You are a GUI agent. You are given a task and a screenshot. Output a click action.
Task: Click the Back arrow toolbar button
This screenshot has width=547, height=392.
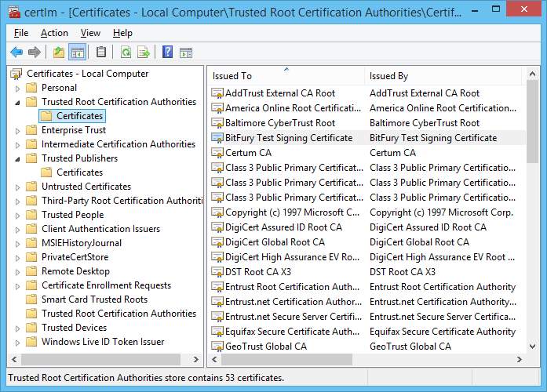pos(16,53)
